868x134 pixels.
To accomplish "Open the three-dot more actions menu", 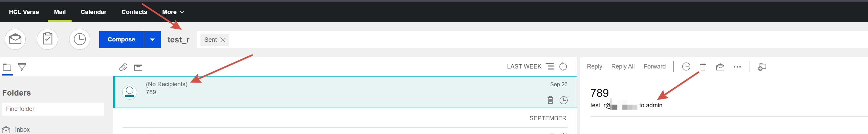I will 737,67.
